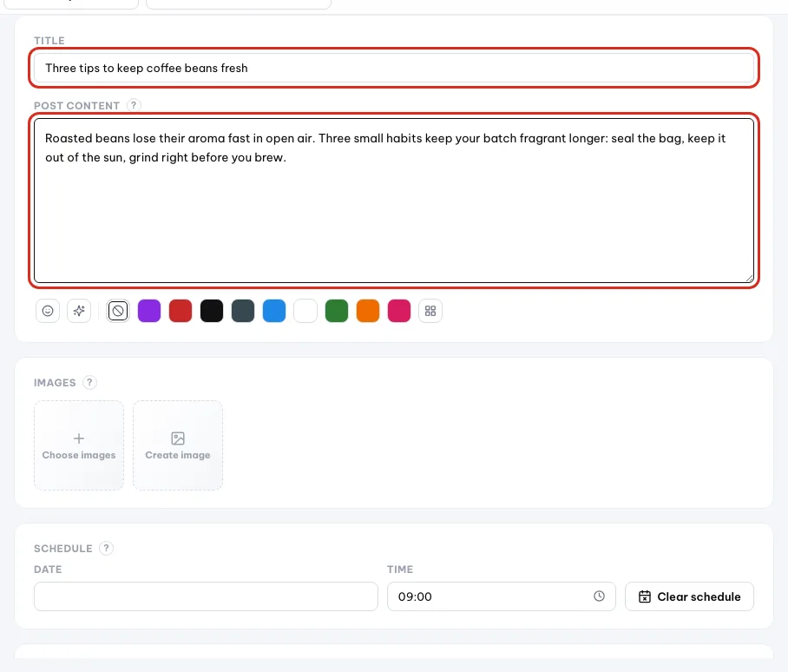Click the schedule Date field
This screenshot has width=788, height=672.
(x=206, y=596)
